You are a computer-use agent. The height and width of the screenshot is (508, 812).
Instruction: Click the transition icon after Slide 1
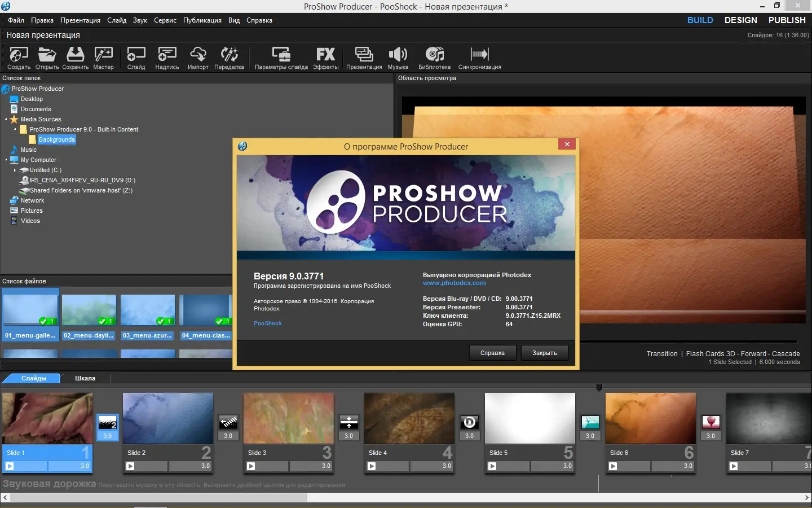coord(107,422)
